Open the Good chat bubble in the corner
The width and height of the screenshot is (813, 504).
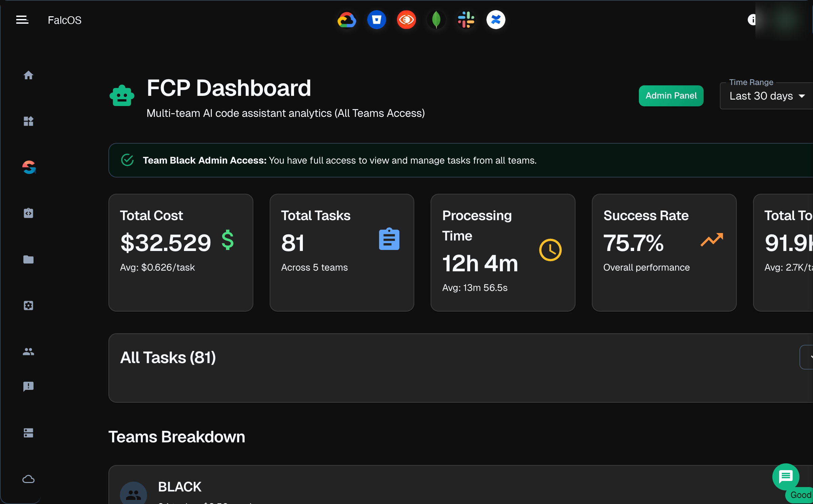point(786,478)
